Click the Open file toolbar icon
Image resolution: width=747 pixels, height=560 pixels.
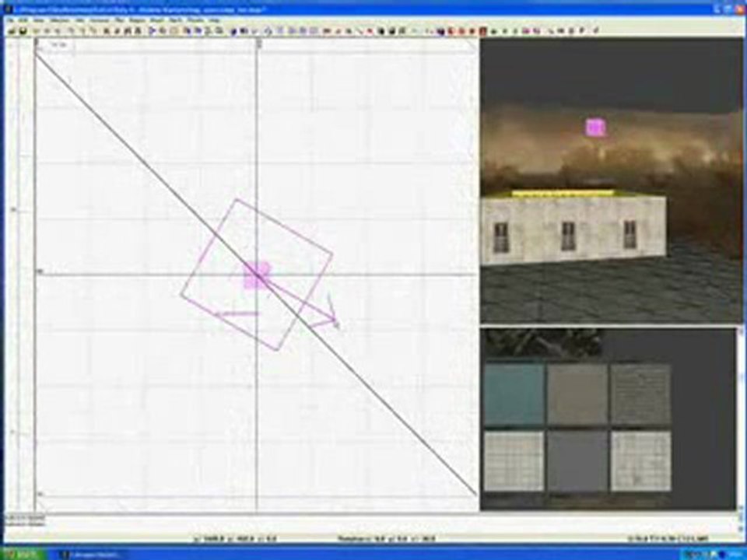[x=12, y=31]
